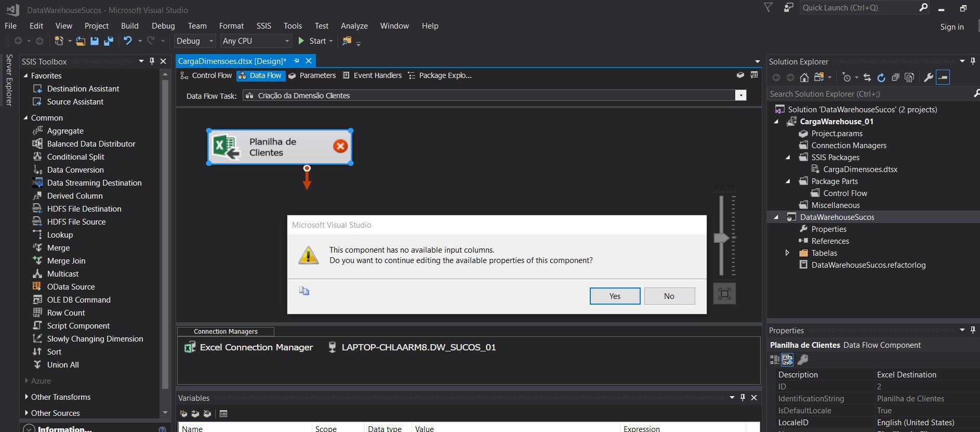Screen dimensions: 980x432
Task: Open the Pending Changes Filter dropdown arrow
Action: (x=856, y=77)
